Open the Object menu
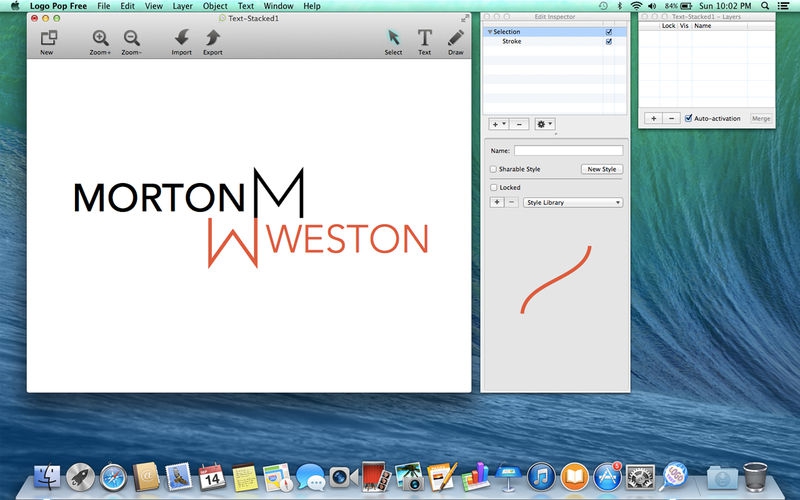800x500 pixels. [x=215, y=6]
